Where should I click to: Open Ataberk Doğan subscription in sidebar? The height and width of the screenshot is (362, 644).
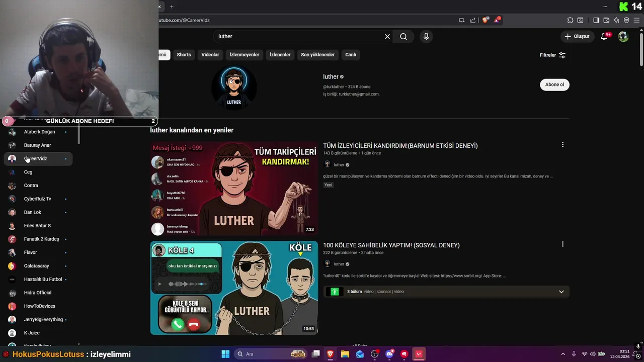[38, 132]
